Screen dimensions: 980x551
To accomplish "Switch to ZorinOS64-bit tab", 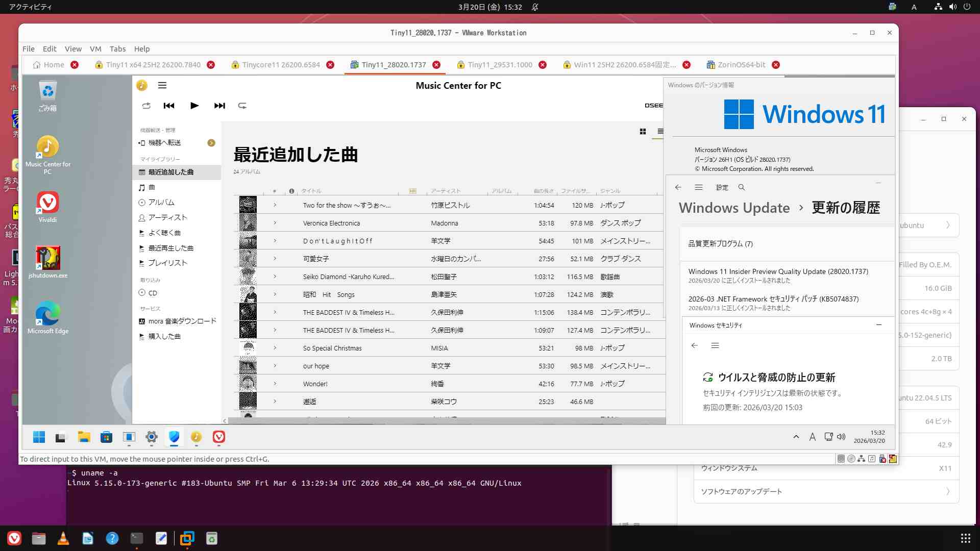I will [741, 65].
